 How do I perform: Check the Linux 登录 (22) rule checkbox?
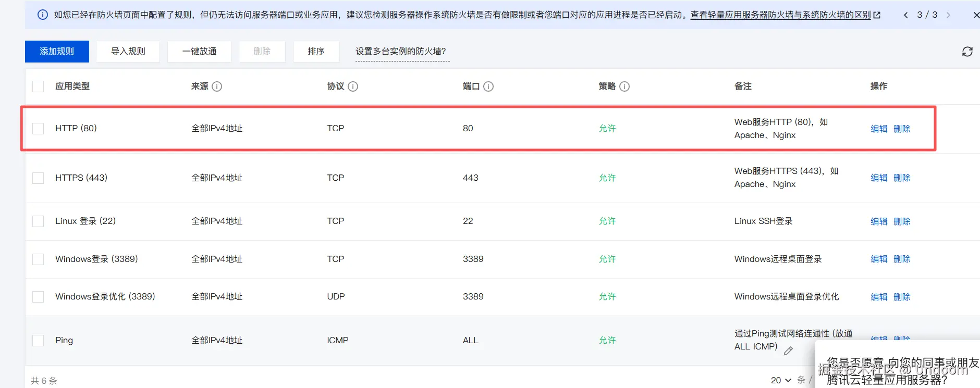coord(38,221)
